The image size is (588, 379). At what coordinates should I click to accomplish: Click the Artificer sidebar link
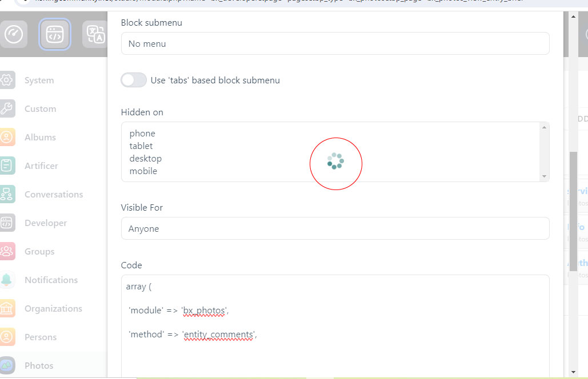click(x=41, y=166)
